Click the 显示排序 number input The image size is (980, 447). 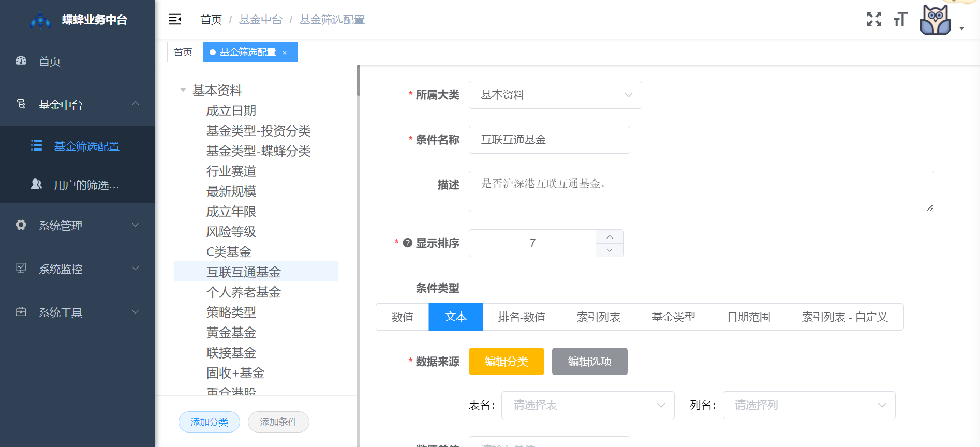pyautogui.click(x=532, y=243)
